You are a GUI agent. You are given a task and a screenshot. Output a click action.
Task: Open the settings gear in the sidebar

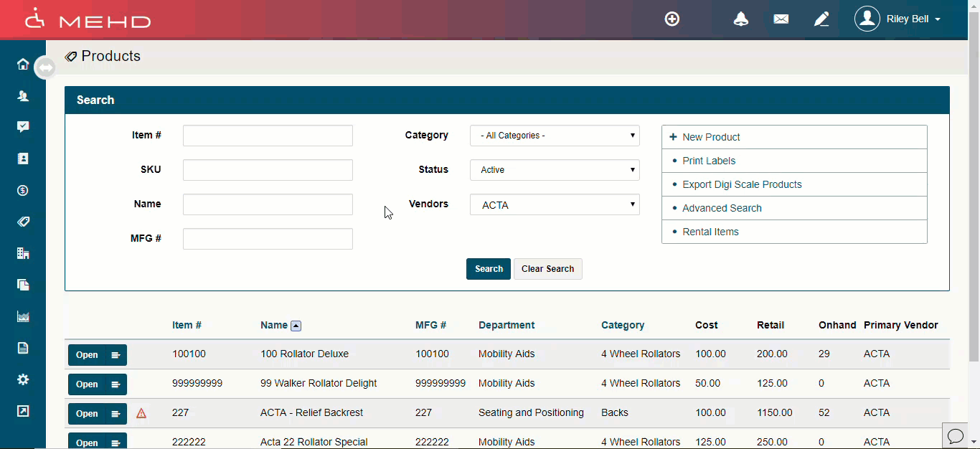tap(23, 379)
